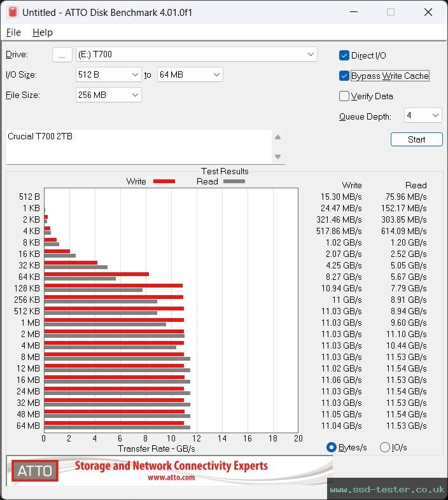Click the 128 KB row label in chart
The image size is (448, 500).
pyautogui.click(x=27, y=288)
